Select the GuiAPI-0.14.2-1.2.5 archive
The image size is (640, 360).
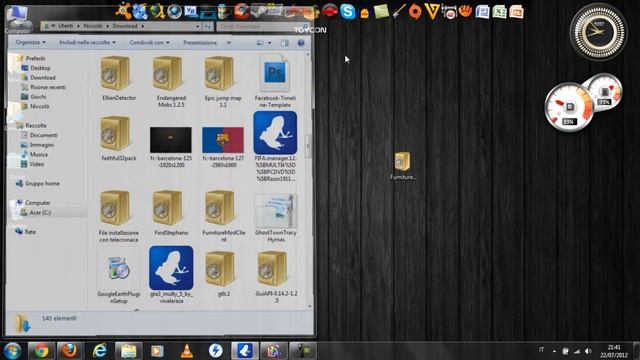(x=276, y=277)
